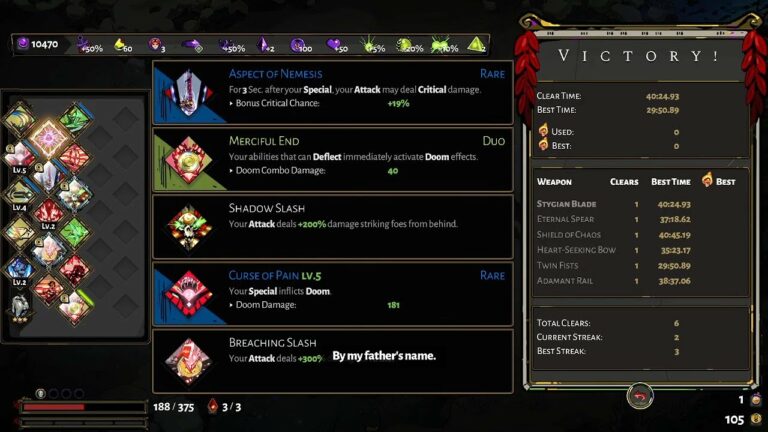Open the Aspect of Nemesis entry

tap(333, 93)
